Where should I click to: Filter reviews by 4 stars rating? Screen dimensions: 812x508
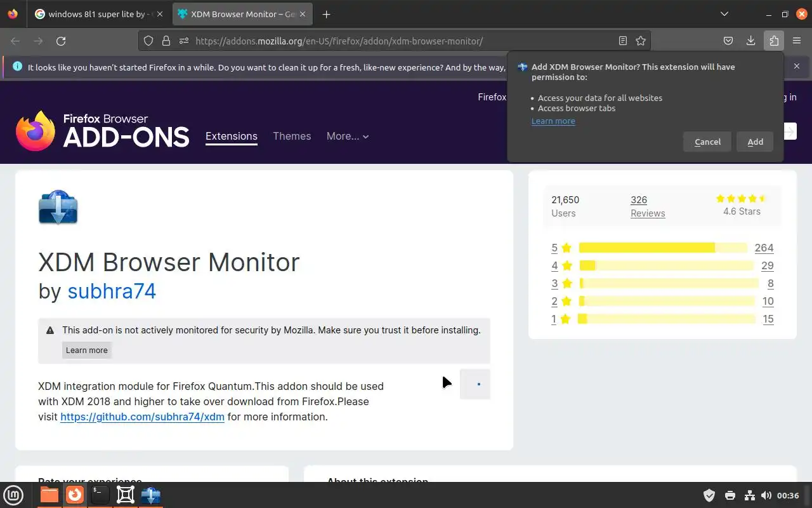tap(561, 265)
